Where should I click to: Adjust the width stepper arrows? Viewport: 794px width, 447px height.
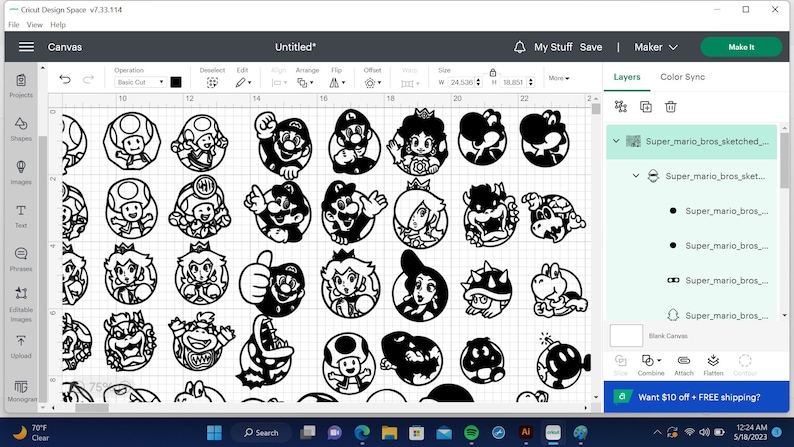[x=479, y=82]
